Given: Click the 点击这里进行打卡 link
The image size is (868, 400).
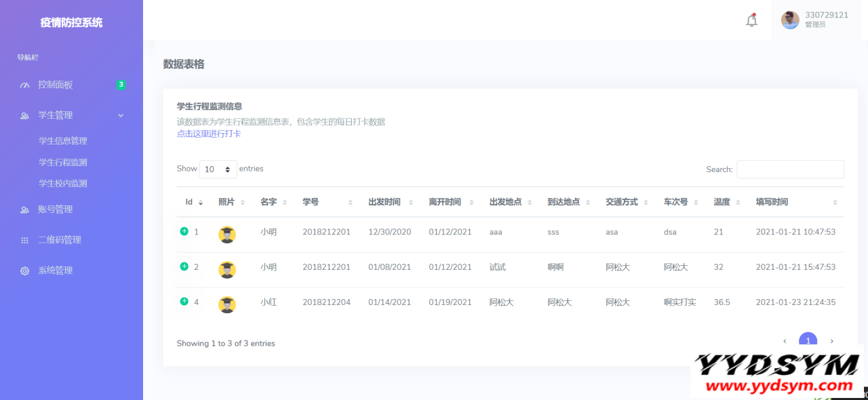Looking at the screenshot, I should click(x=208, y=134).
